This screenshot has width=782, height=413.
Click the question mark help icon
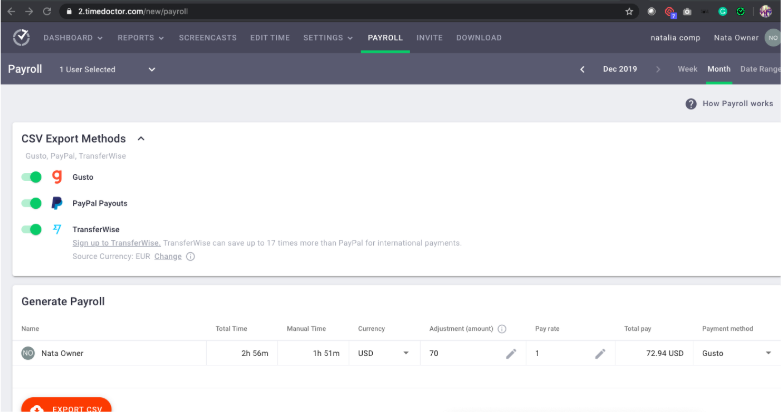pyautogui.click(x=691, y=104)
